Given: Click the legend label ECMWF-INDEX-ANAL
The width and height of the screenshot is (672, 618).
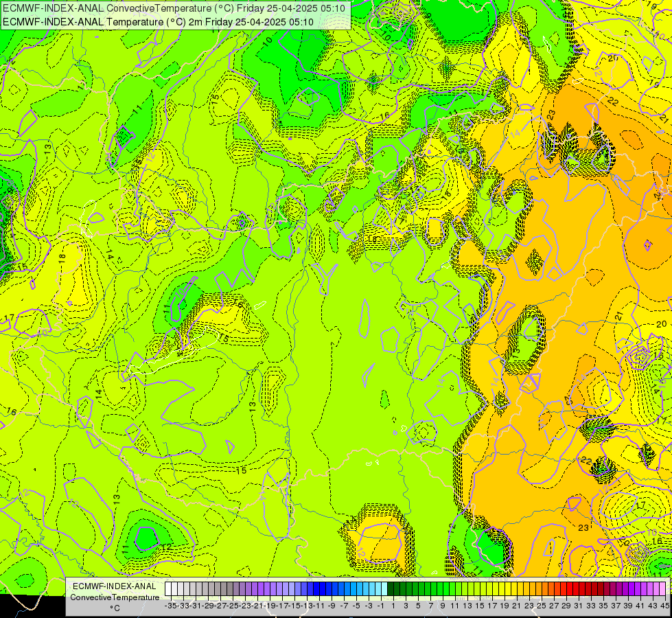Looking at the screenshot, I should pyautogui.click(x=115, y=586).
